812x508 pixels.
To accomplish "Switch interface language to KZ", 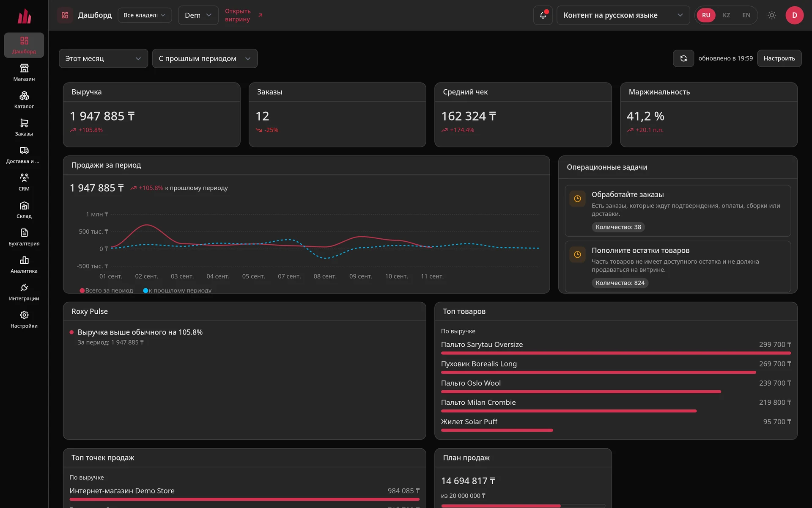I will 727,15.
